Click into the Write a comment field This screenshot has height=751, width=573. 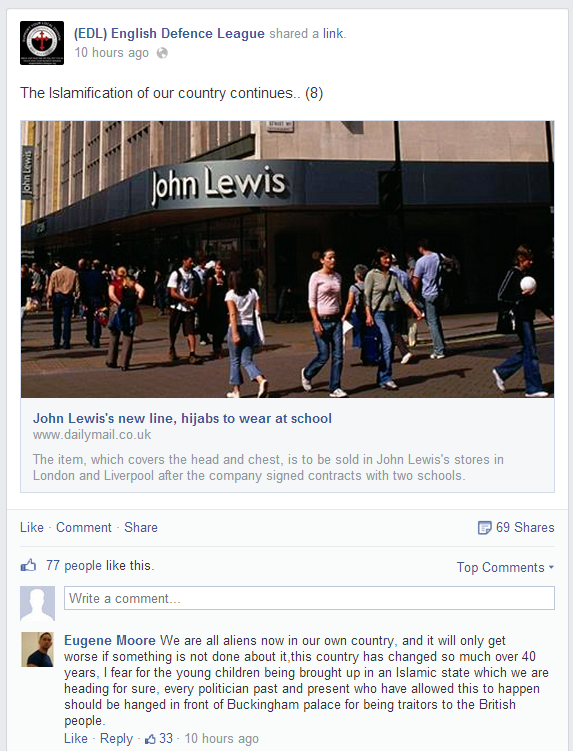(x=309, y=598)
